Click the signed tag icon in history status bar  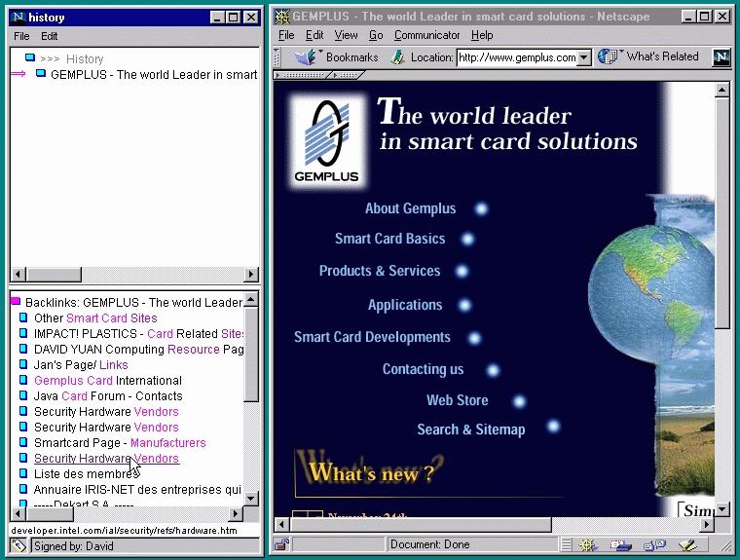click(18, 545)
